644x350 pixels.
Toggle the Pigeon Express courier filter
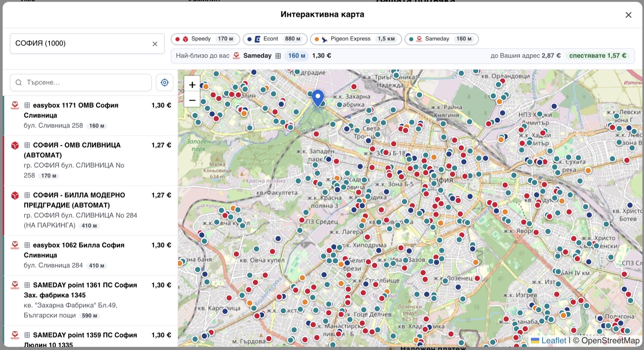pos(356,39)
